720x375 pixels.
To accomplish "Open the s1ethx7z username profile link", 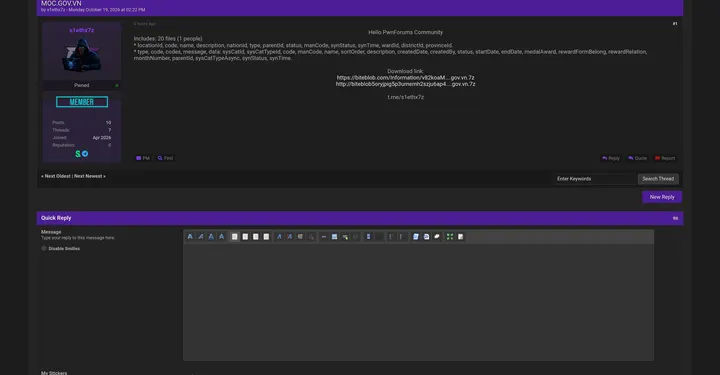I will [x=82, y=30].
